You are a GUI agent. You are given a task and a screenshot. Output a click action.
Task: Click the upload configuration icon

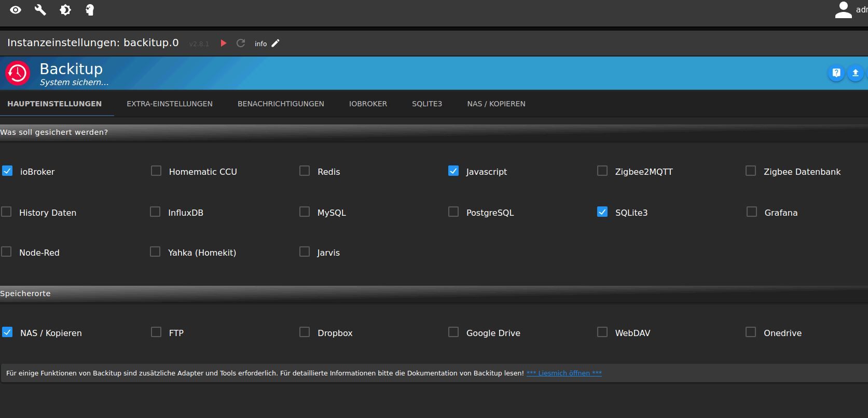[x=856, y=73]
